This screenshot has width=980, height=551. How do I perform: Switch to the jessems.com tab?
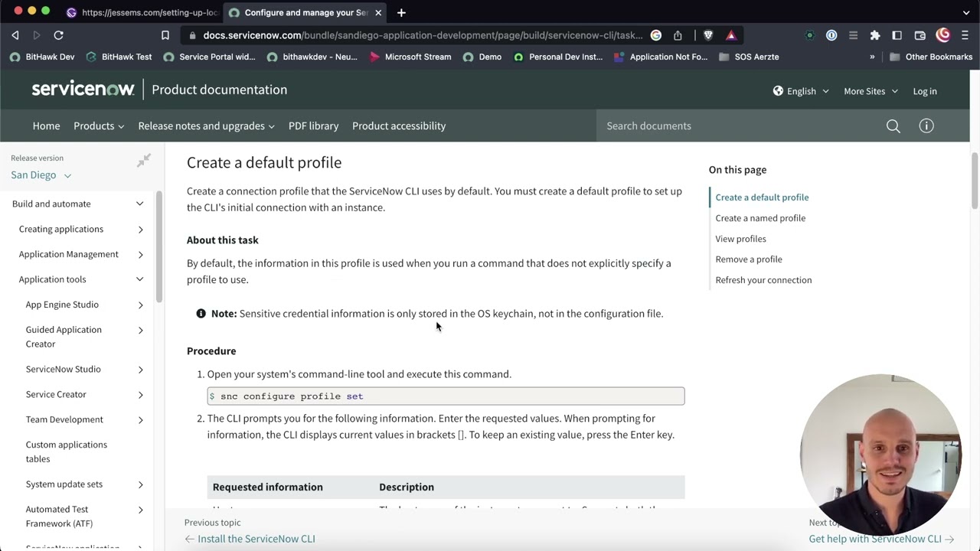click(x=142, y=12)
